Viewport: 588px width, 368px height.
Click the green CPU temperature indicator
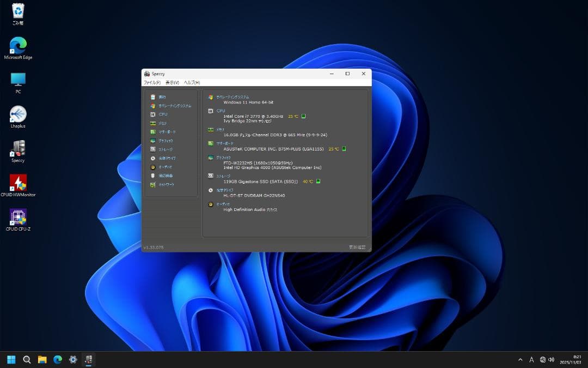pos(304,116)
